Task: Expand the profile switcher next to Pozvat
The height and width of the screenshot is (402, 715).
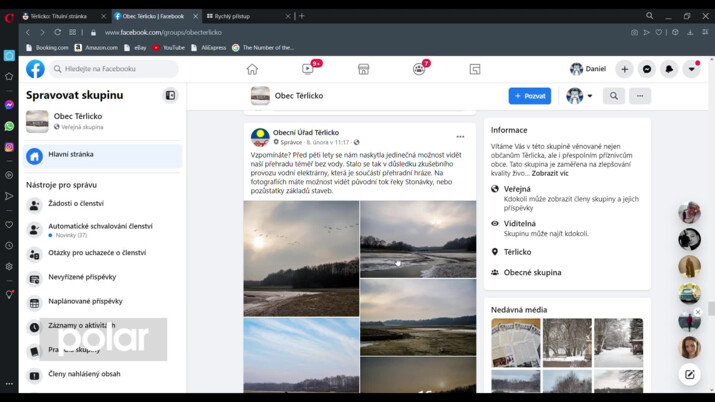Action: [x=579, y=96]
